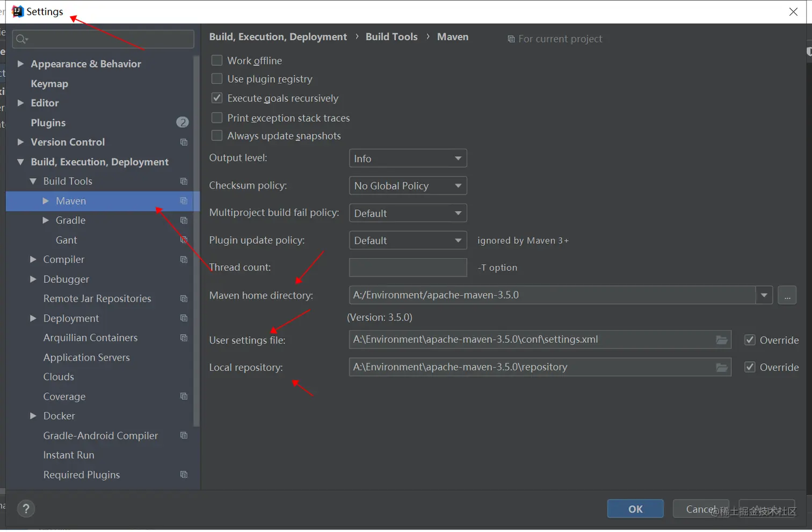Click the User settings file path field

coord(540,340)
